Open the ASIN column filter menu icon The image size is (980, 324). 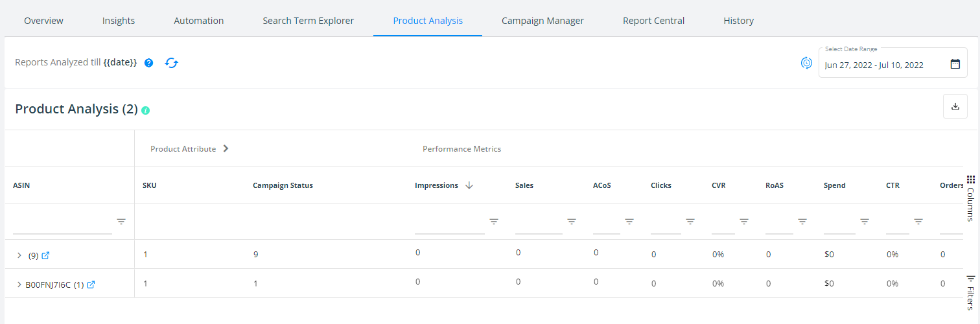click(121, 222)
